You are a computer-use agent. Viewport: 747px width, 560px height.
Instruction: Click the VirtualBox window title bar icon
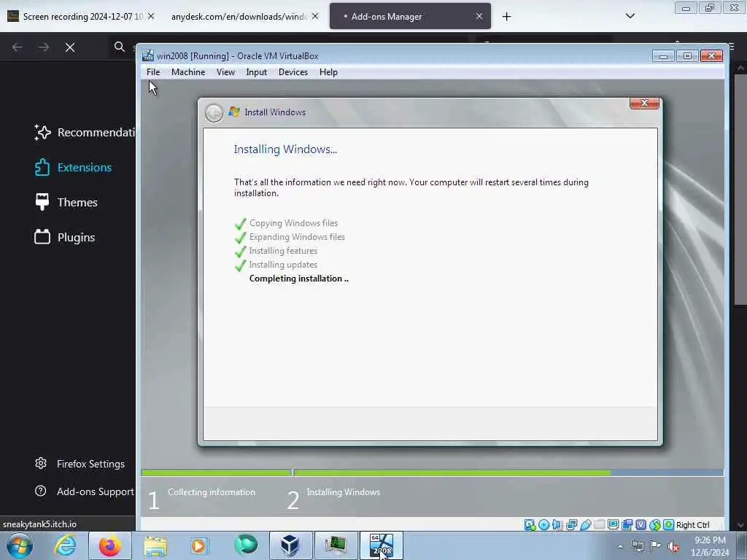[x=148, y=55]
